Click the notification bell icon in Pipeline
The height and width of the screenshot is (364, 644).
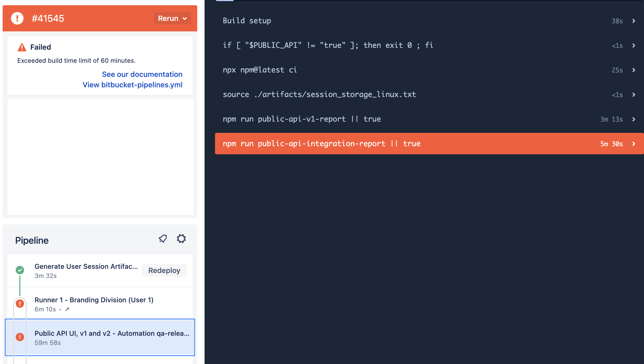coord(163,239)
